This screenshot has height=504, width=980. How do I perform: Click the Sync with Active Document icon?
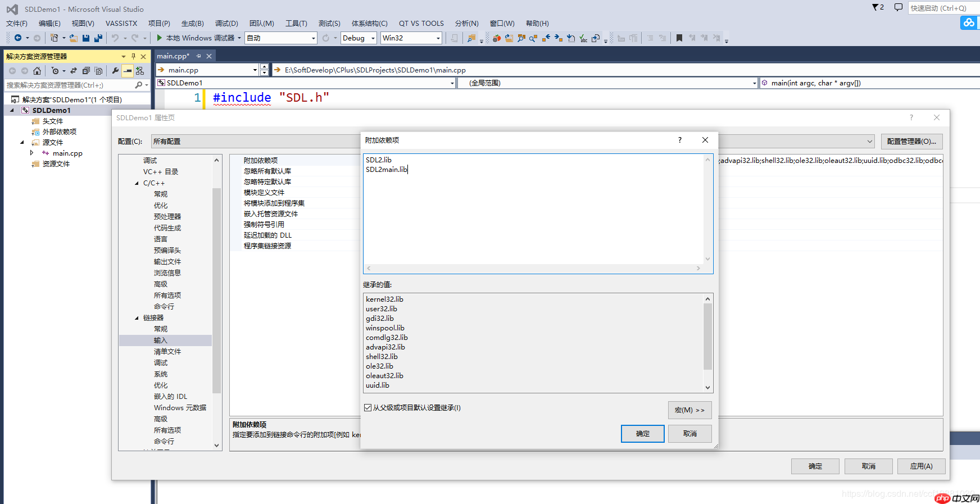pos(74,71)
